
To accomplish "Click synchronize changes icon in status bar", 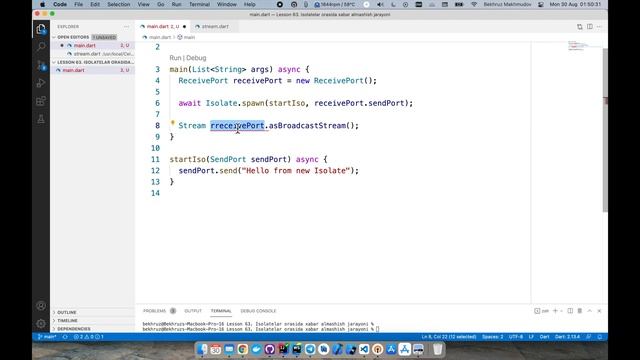I will coord(65,337).
